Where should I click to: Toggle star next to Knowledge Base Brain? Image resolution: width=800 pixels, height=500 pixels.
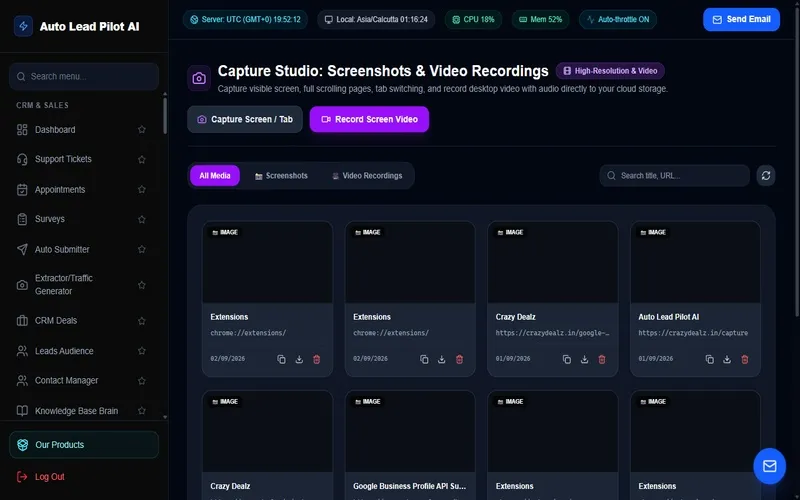(142, 411)
